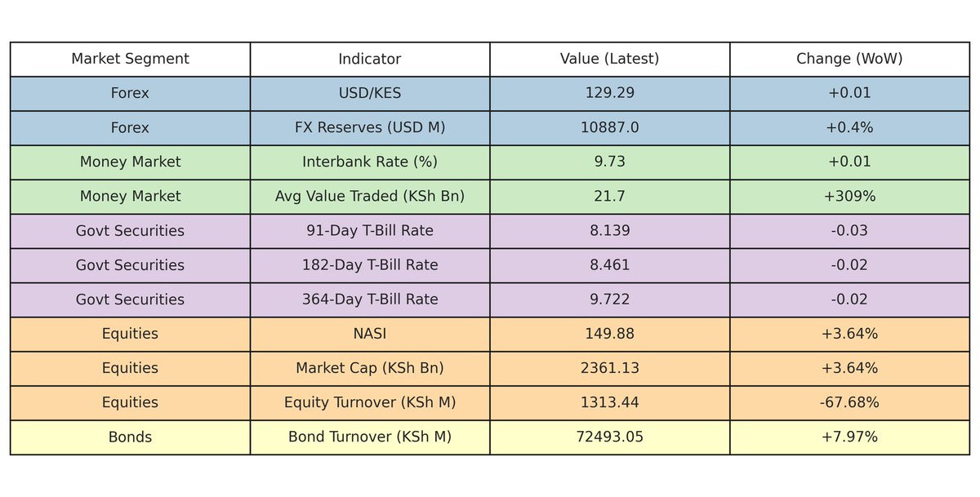Click the Market Segment column header
The height and width of the screenshot is (497, 980).
pyautogui.click(x=130, y=59)
